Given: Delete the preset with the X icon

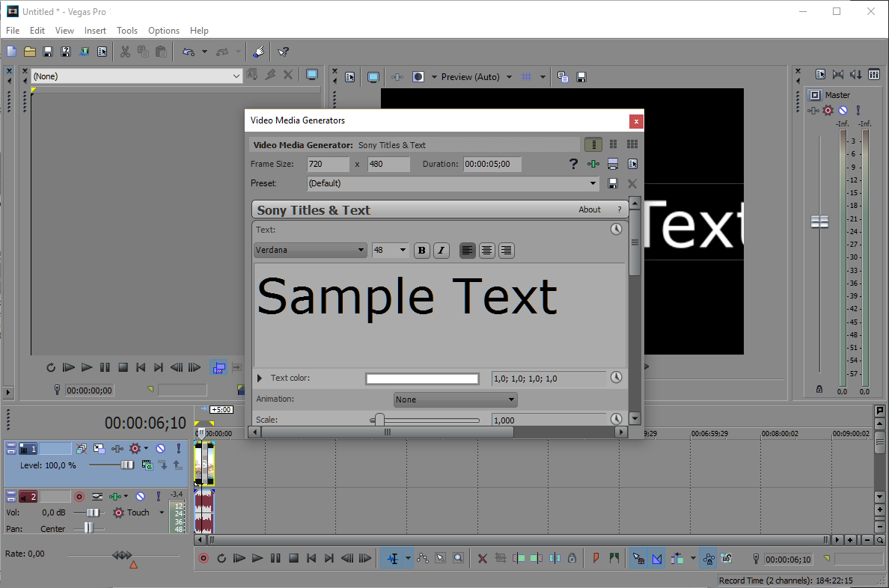Looking at the screenshot, I should point(632,183).
